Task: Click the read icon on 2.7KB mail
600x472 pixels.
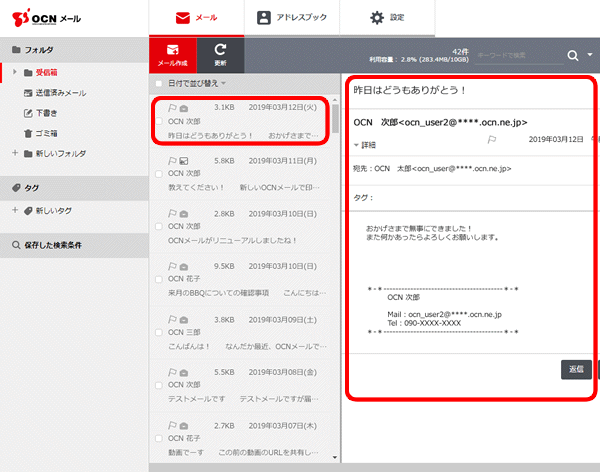Action: pyautogui.click(x=184, y=426)
